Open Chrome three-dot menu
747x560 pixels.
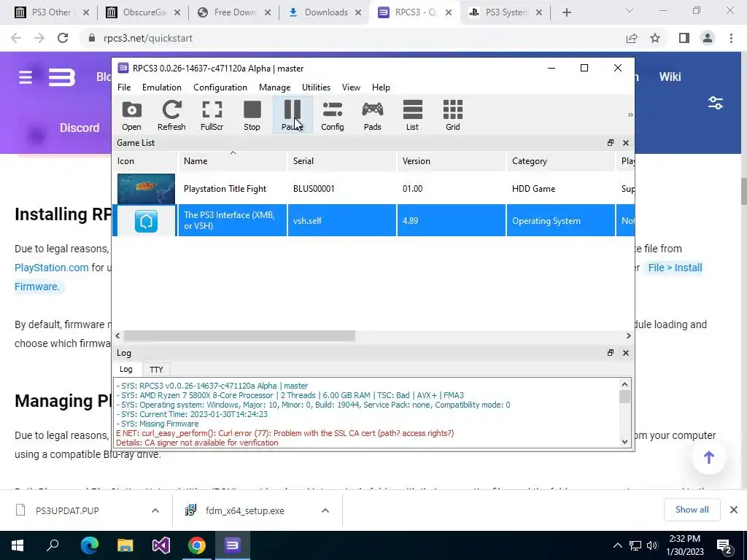(731, 38)
